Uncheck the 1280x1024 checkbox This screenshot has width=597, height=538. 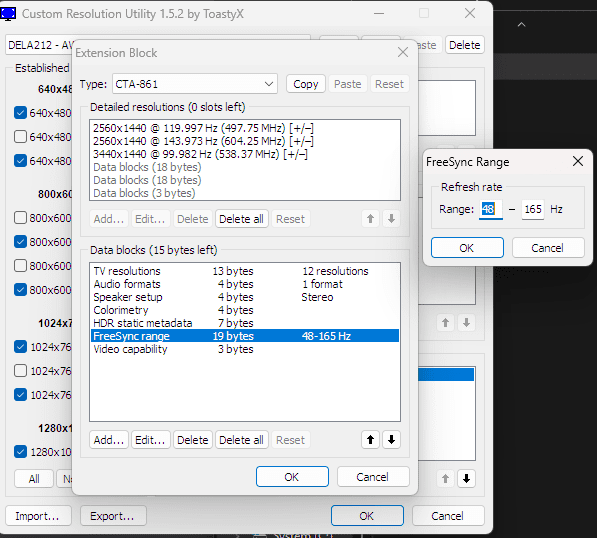point(20,452)
